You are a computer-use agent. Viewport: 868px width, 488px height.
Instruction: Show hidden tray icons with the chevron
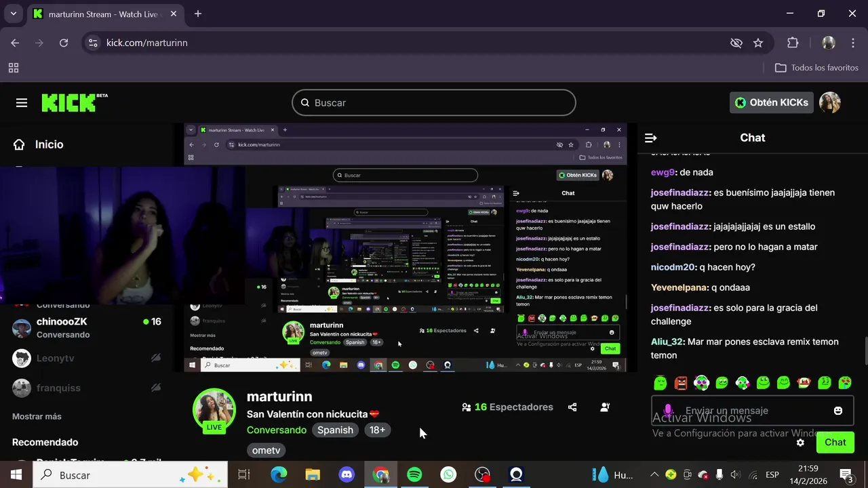pos(654,475)
